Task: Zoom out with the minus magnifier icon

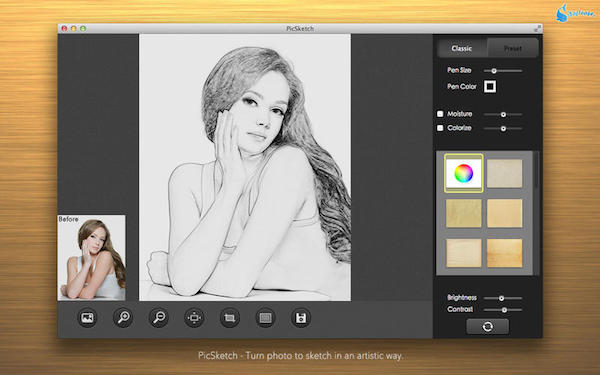Action: (158, 318)
